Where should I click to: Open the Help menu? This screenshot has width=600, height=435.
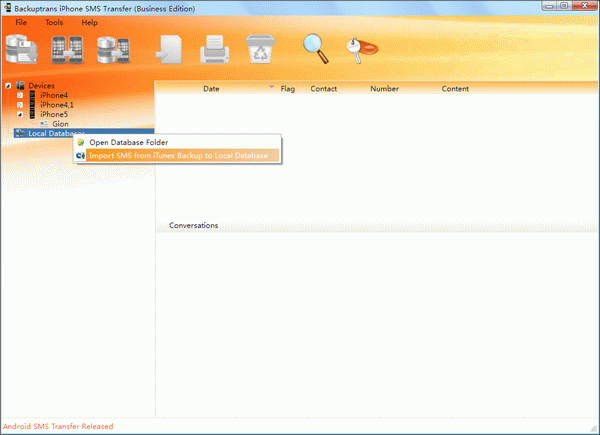click(90, 23)
